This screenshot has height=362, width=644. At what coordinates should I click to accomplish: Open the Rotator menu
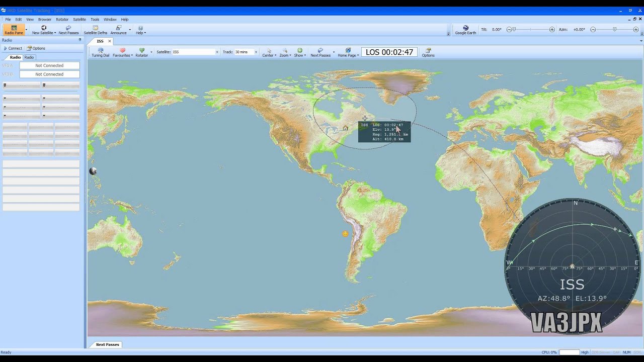point(62,20)
